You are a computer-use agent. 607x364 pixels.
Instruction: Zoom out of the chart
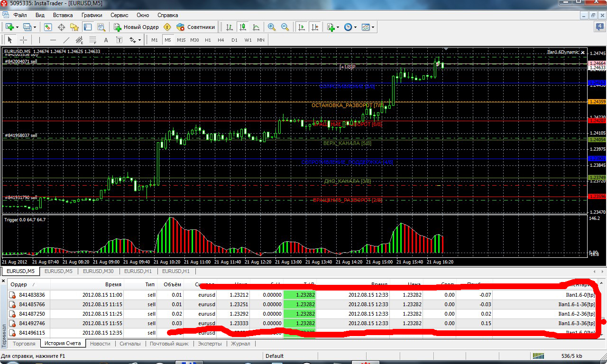click(285, 27)
